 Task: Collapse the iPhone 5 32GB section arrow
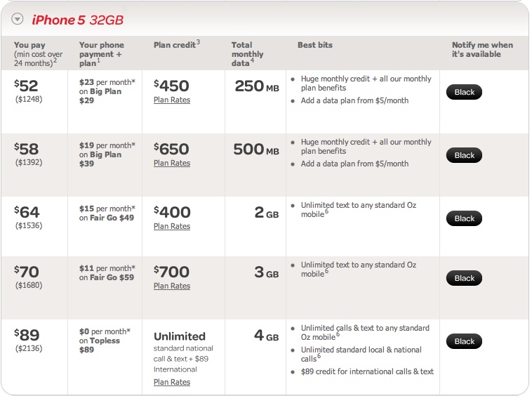(x=17, y=20)
